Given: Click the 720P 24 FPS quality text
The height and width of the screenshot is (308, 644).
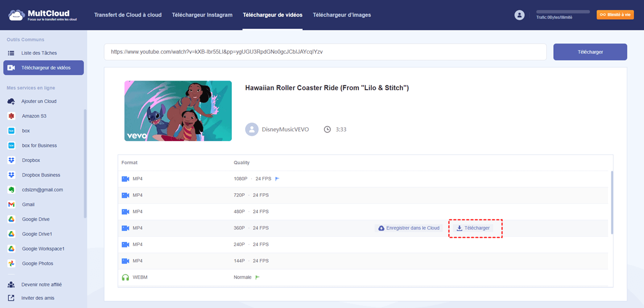Looking at the screenshot, I should tap(251, 195).
